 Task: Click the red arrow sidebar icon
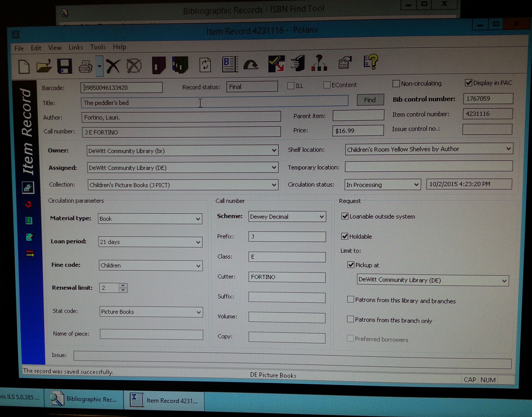pos(29,204)
